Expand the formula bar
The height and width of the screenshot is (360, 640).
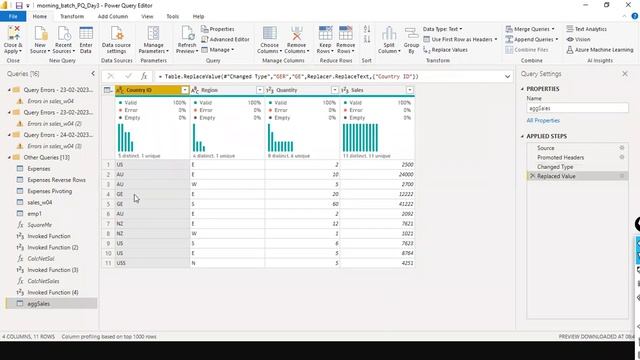pyautogui.click(x=507, y=76)
